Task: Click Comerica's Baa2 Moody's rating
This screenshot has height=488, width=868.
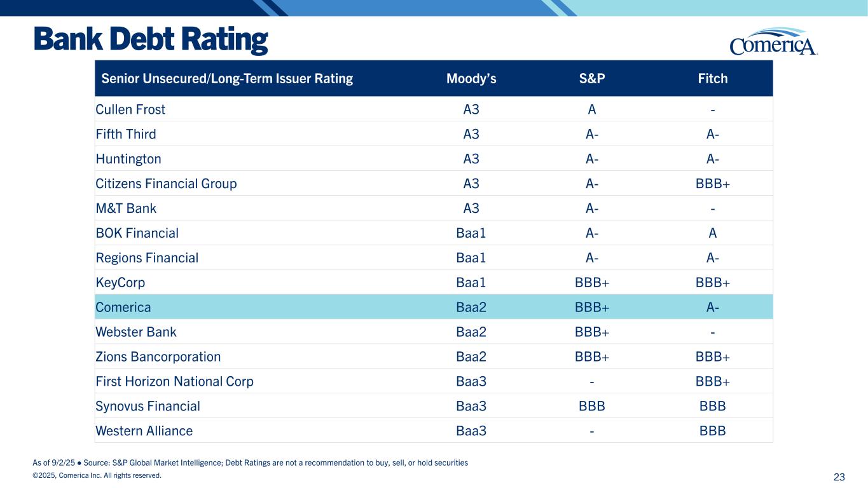Action: (x=471, y=308)
